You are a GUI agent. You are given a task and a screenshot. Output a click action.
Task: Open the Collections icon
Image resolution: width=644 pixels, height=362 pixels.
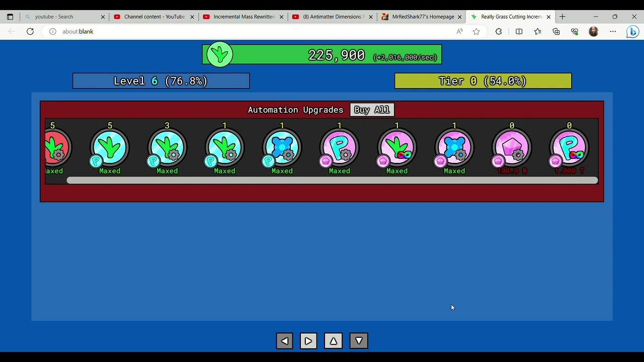tap(556, 31)
